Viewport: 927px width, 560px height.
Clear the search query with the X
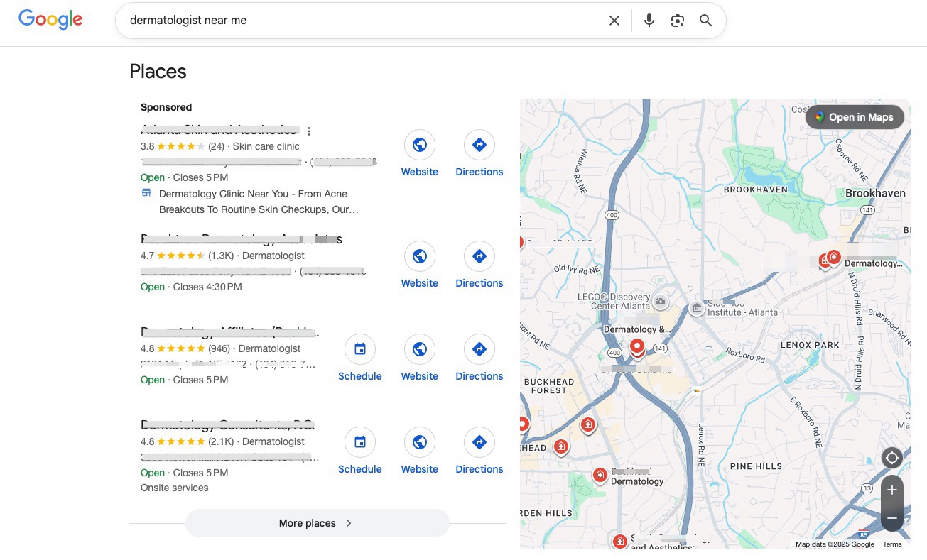point(614,20)
